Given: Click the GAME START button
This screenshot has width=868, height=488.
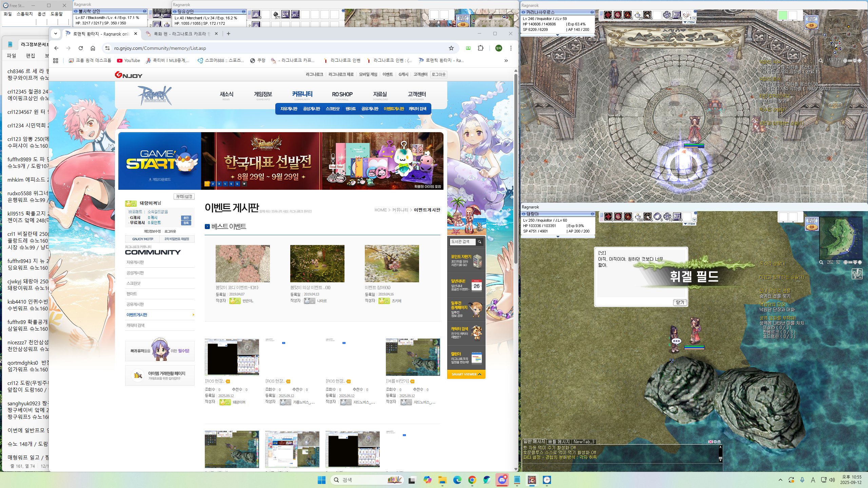Looking at the screenshot, I should 160,161.
